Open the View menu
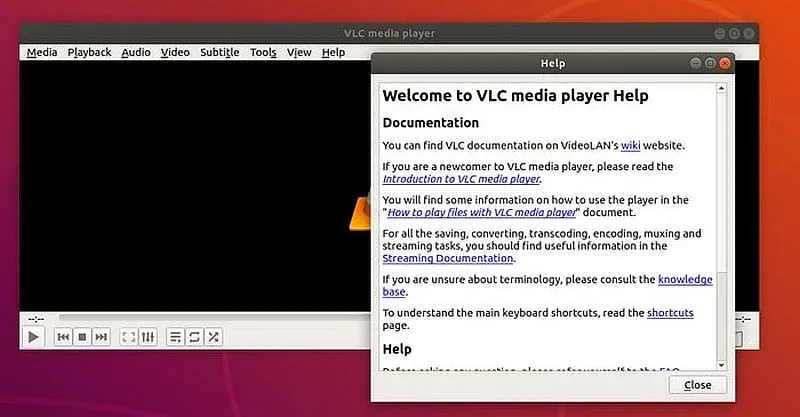The width and height of the screenshot is (800, 417). click(299, 53)
